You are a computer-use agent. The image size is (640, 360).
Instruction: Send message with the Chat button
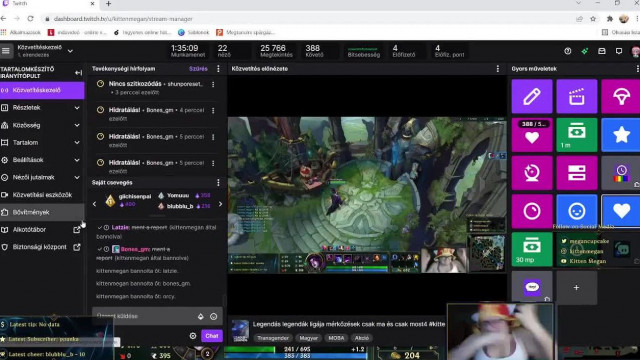click(x=212, y=336)
